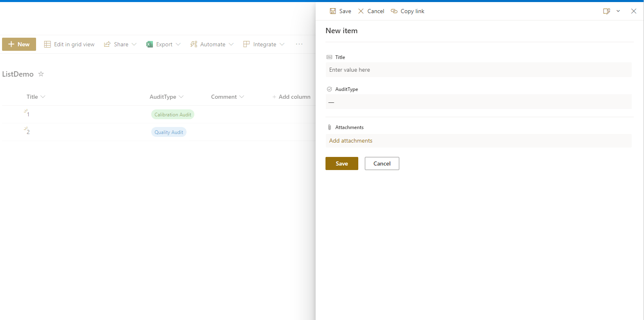The height and width of the screenshot is (320, 644).
Task: Click Add attachments
Action: [x=351, y=141]
